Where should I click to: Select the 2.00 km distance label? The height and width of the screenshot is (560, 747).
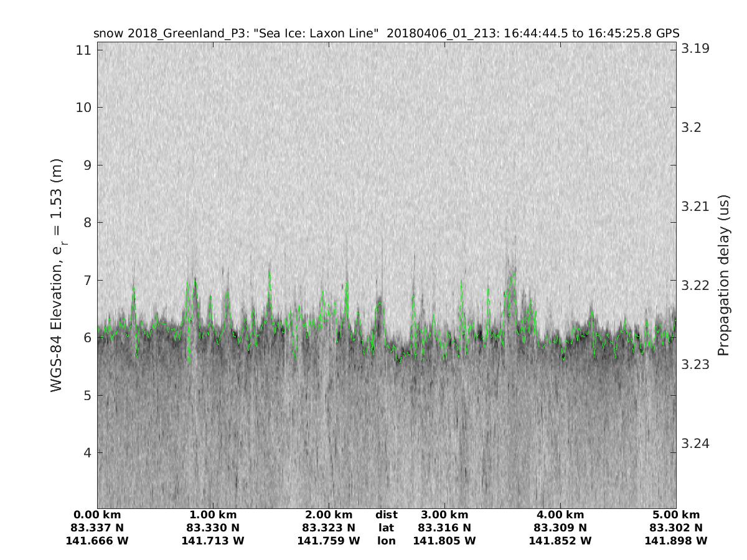pos(329,515)
